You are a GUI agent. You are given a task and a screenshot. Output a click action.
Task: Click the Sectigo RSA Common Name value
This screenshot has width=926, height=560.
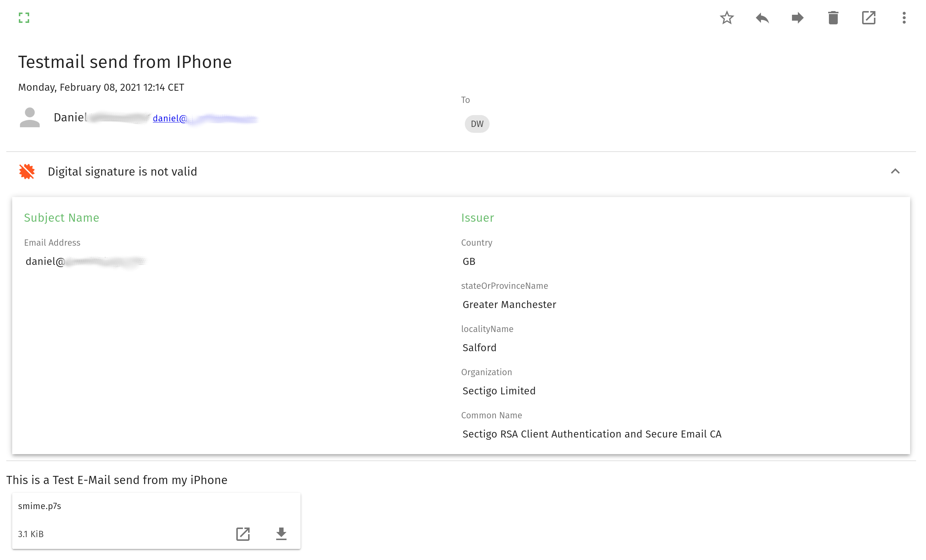(x=591, y=434)
